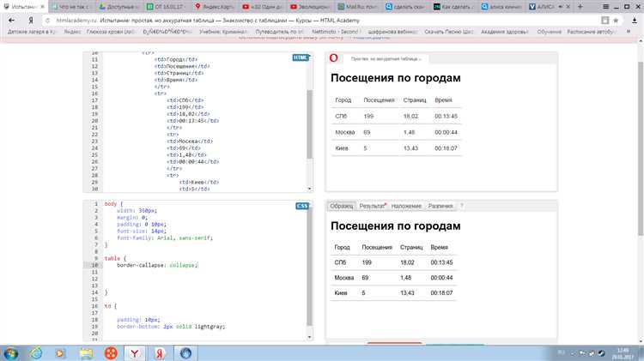
Task: Click the red round taskbar icon
Action: pyautogui.click(x=111, y=353)
